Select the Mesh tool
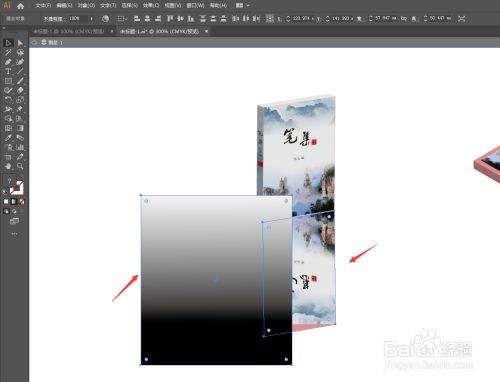This screenshot has height=382, width=500. point(8,128)
